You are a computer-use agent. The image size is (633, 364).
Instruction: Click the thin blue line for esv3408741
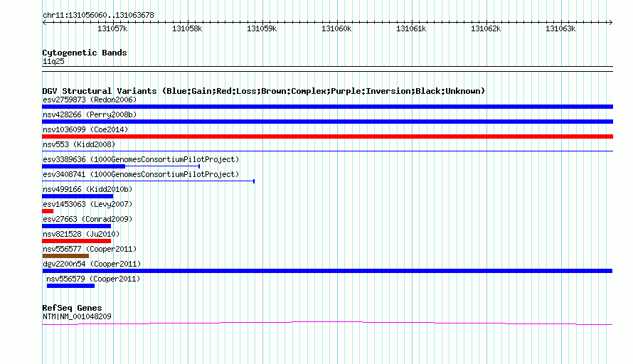148,181
